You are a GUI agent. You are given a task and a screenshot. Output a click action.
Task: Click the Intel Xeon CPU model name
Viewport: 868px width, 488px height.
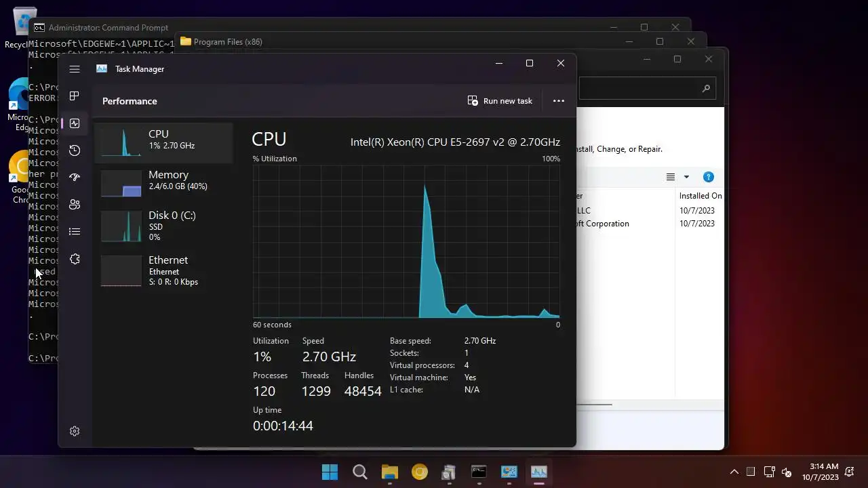coord(455,142)
